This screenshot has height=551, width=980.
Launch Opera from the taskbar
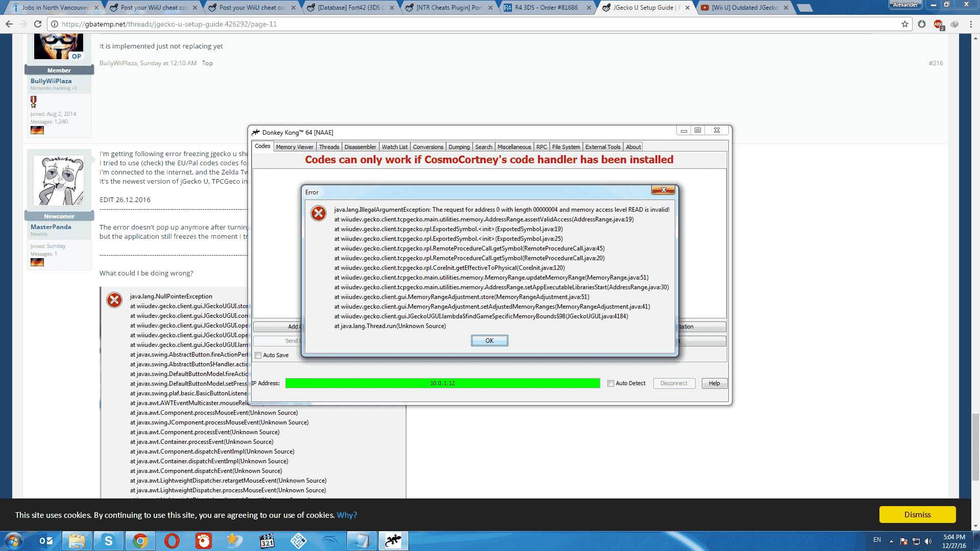[171, 541]
